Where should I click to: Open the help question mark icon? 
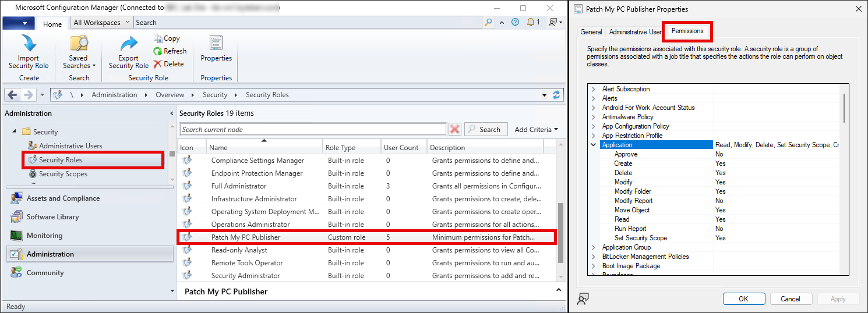[x=515, y=23]
